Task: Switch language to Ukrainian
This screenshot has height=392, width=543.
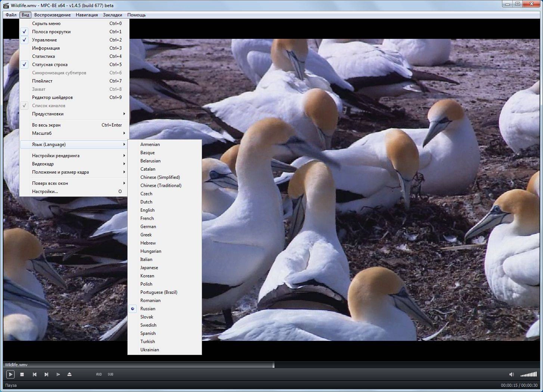Action: tap(164, 350)
